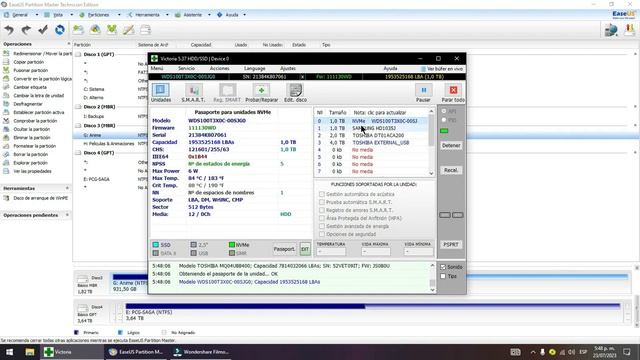This screenshot has height=360, width=640.
Task: Click the Pausar button in Victoria
Action: (423, 93)
